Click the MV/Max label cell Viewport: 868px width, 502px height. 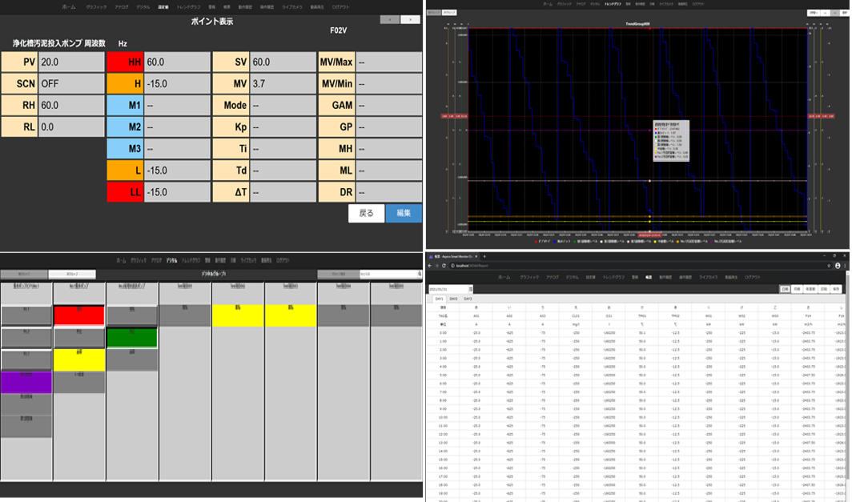point(336,62)
